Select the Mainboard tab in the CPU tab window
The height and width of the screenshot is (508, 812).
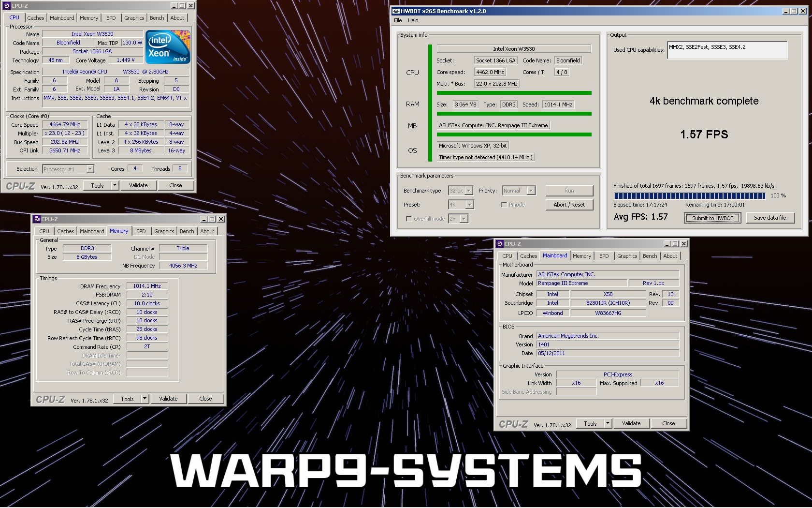tap(62, 18)
